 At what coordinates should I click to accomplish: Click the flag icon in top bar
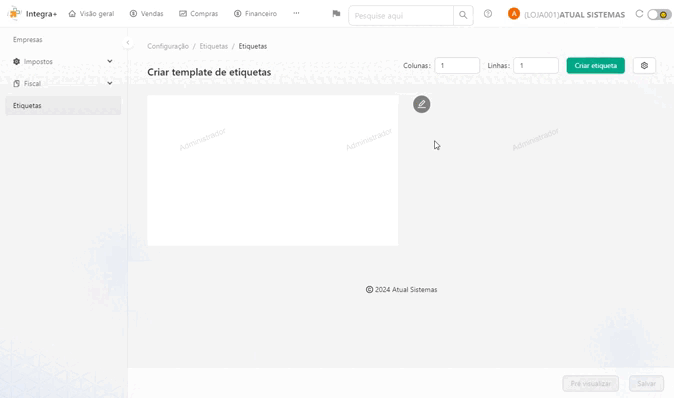(336, 14)
